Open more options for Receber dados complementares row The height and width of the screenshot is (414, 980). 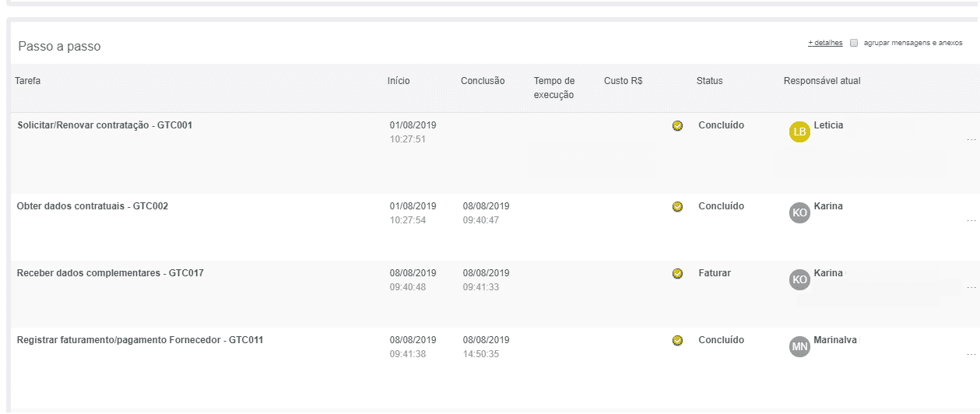pos(971,288)
